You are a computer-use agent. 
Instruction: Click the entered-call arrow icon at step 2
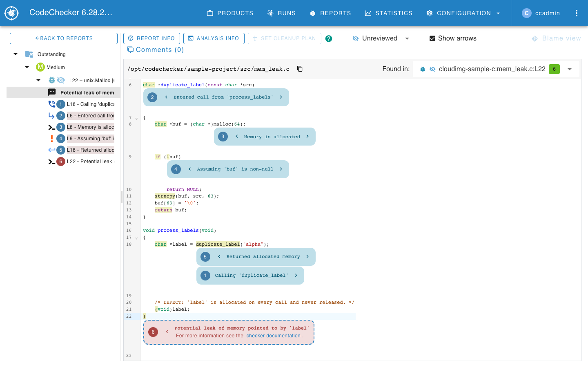(x=52, y=116)
